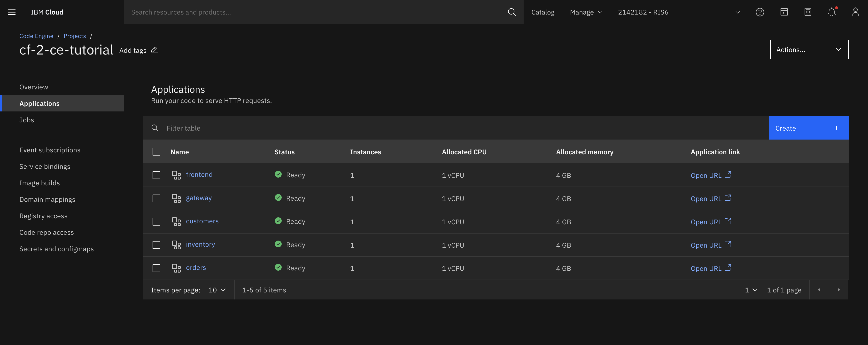Click the external link icon in inventory row

[728, 244]
